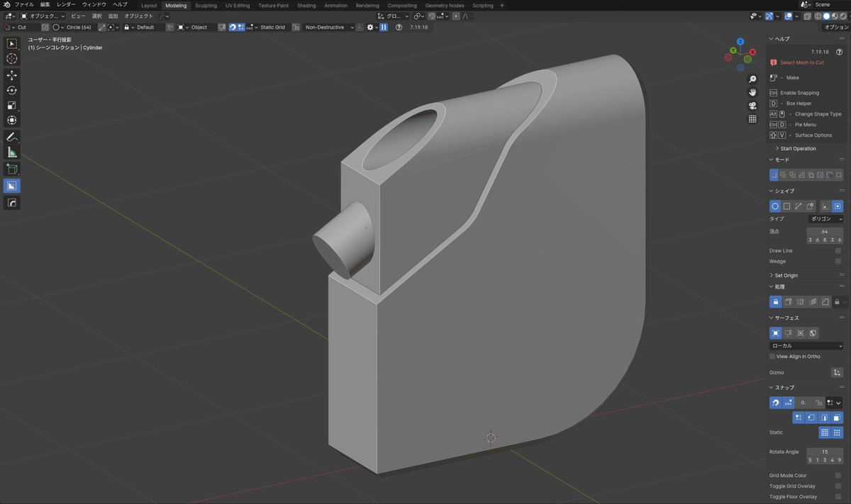This screenshot has width=851, height=504.
Task: Toggle camera view with the camera icon
Action: coord(752,106)
